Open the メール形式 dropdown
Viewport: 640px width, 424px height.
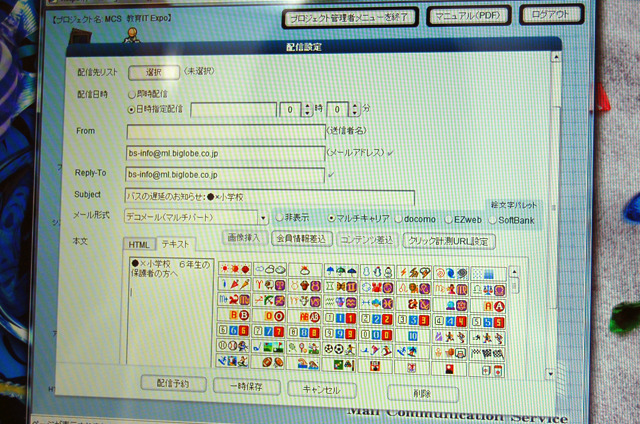(x=263, y=217)
